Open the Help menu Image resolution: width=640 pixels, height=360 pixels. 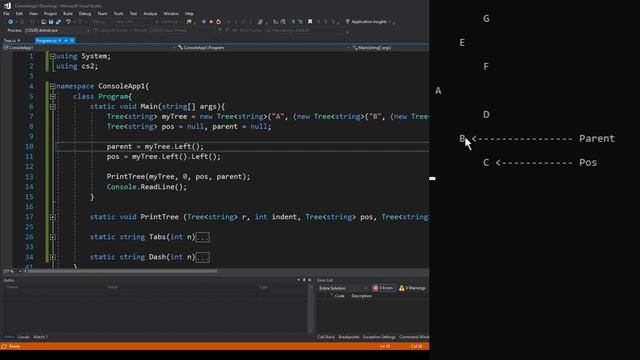pos(189,13)
